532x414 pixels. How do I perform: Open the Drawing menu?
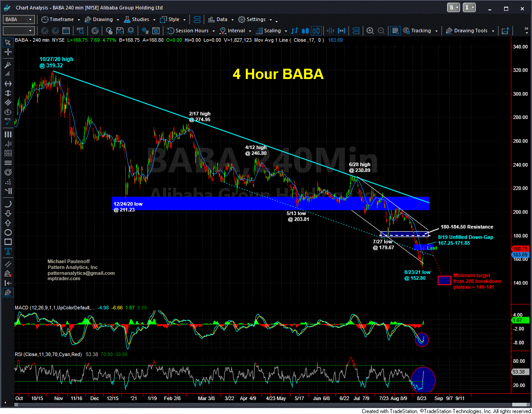point(102,20)
